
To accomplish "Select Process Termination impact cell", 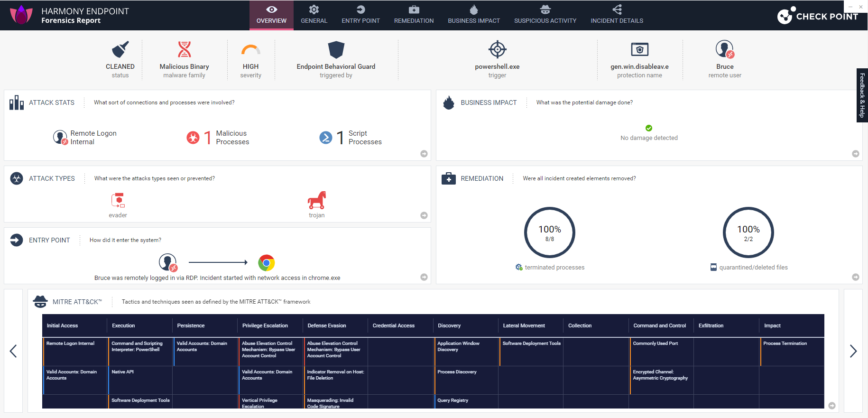I will click(x=792, y=352).
